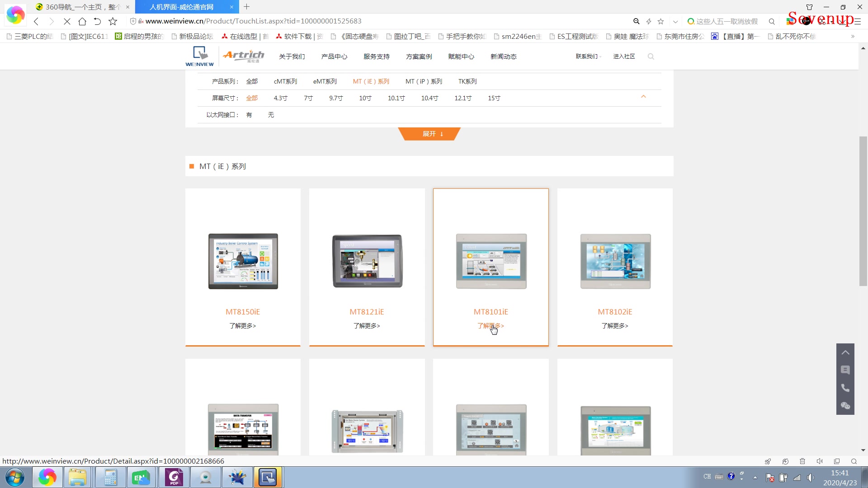Select Ethernet port 有 option

(249, 115)
